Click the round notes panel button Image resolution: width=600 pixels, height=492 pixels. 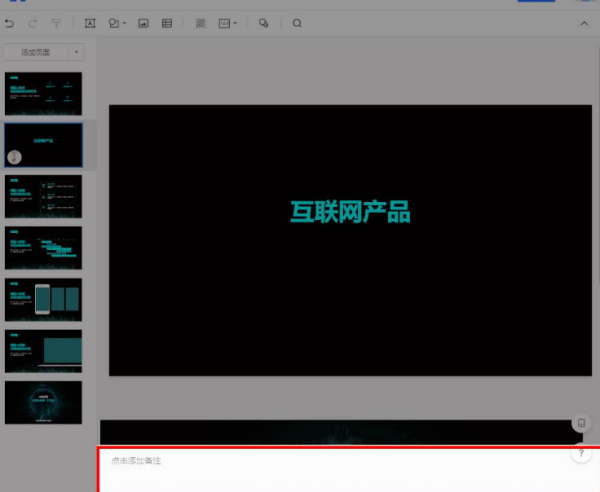pos(581,424)
